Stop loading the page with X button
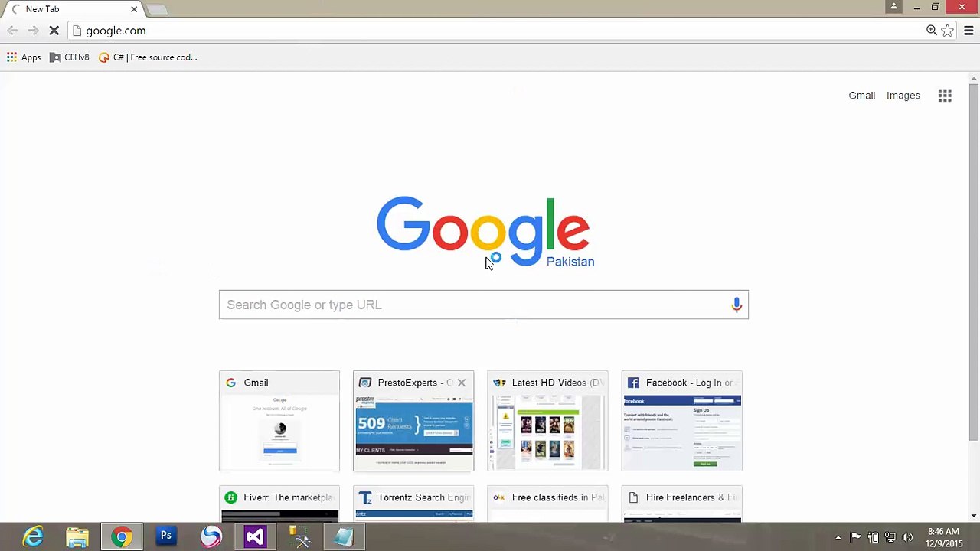This screenshot has width=980, height=551. [x=54, y=31]
